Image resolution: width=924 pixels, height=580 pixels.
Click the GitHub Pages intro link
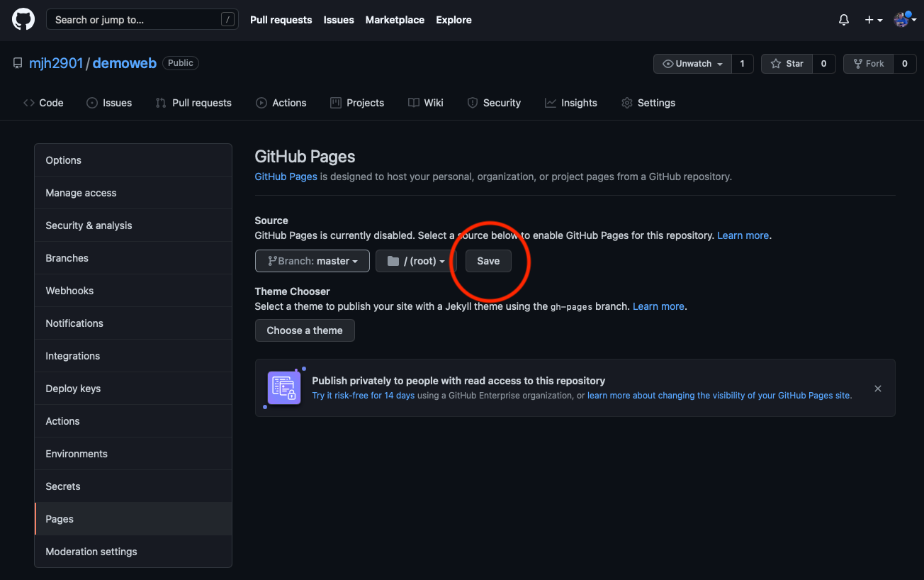click(286, 177)
